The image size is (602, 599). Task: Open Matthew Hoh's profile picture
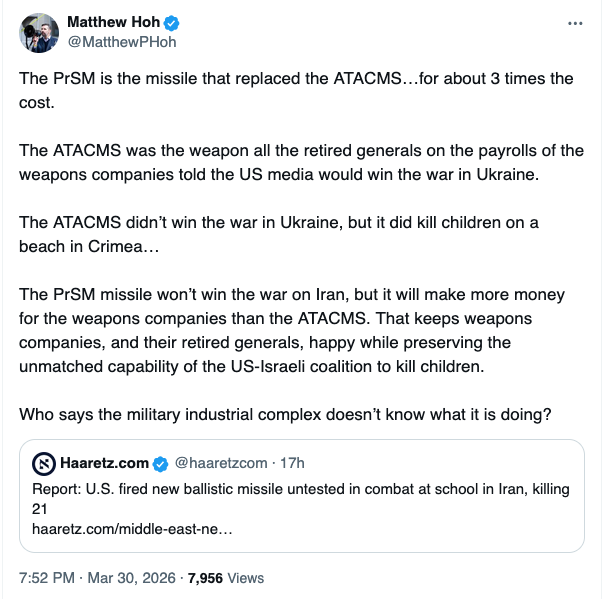pyautogui.click(x=39, y=33)
